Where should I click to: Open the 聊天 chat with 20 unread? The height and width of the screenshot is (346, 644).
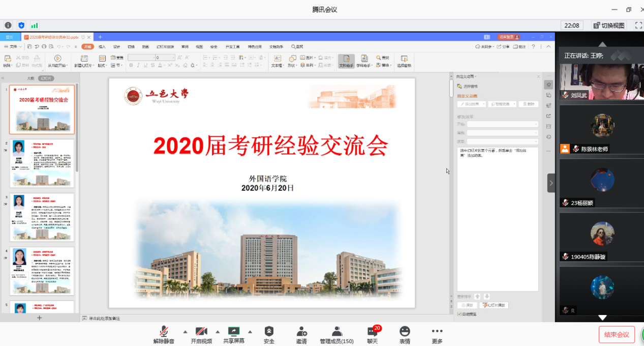point(373,331)
